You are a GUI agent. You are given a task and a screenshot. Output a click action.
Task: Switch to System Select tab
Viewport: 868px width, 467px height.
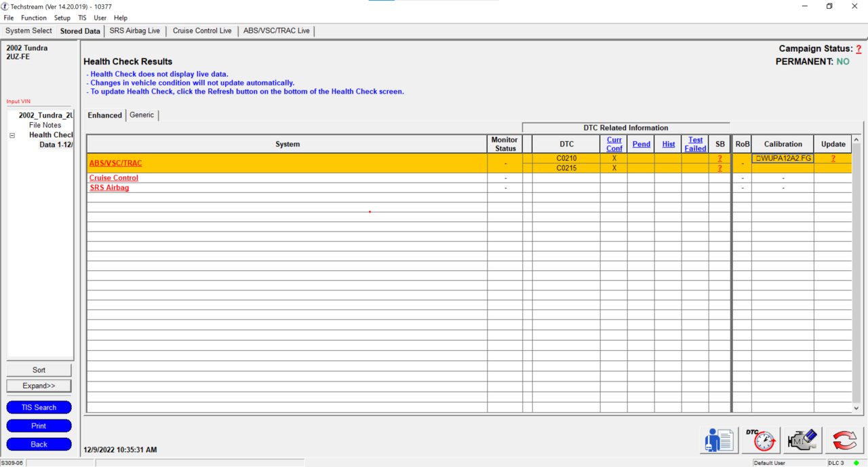pyautogui.click(x=28, y=31)
